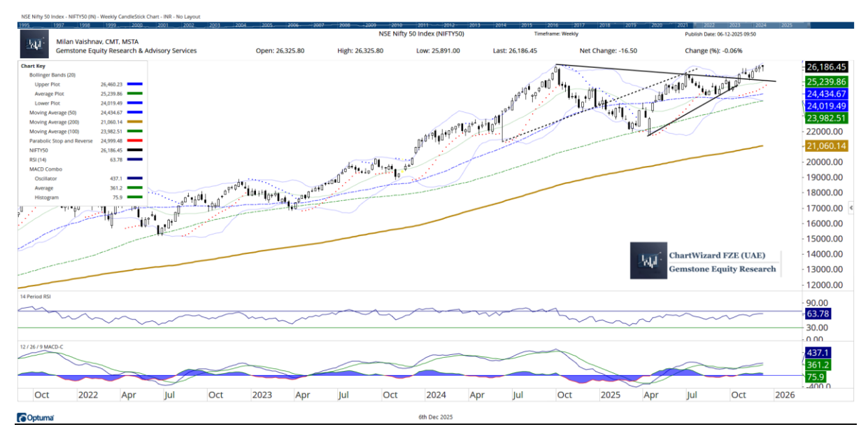The width and height of the screenshot is (868, 441).
Task: Click the blue 24,019.49 price axis label
Action: tap(826, 106)
